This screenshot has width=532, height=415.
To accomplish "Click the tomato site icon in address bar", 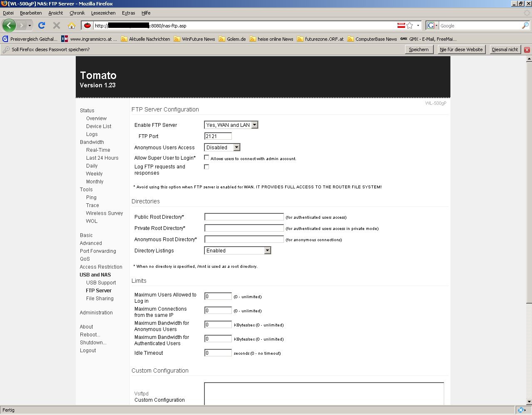I will 87,25.
